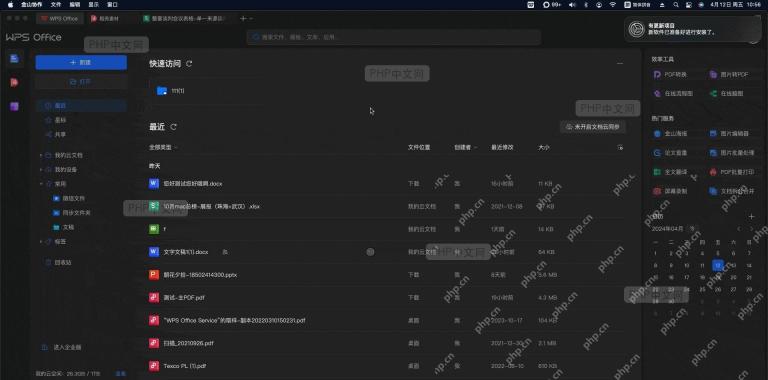The width and height of the screenshot is (768, 380).
Task: Open the 全文翻译 service
Action: 671,172
